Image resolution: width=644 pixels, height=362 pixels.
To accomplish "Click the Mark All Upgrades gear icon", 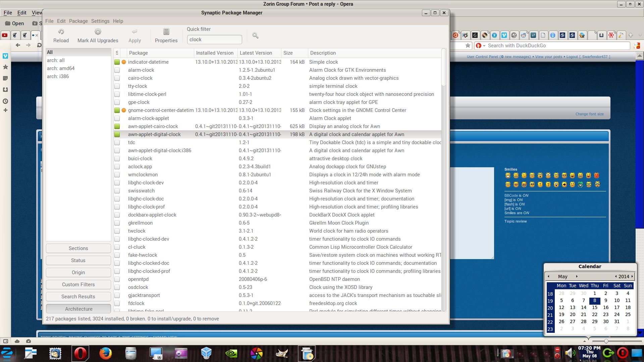I will click(x=98, y=32).
